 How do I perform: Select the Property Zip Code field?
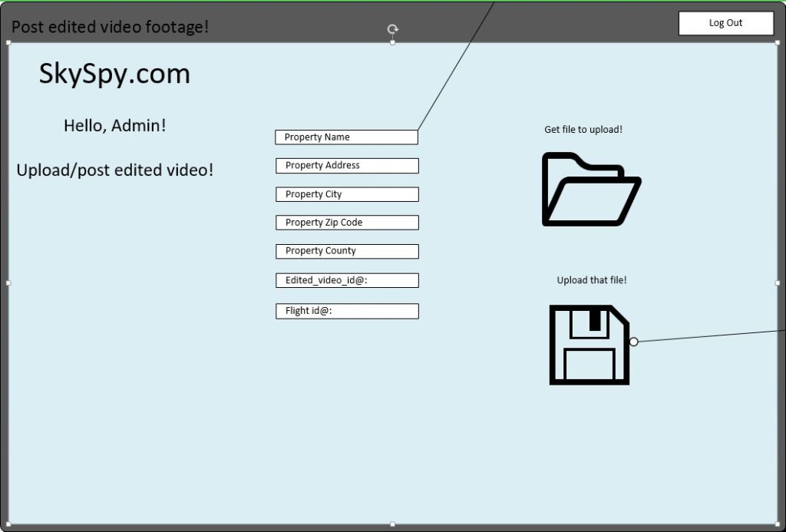click(347, 223)
